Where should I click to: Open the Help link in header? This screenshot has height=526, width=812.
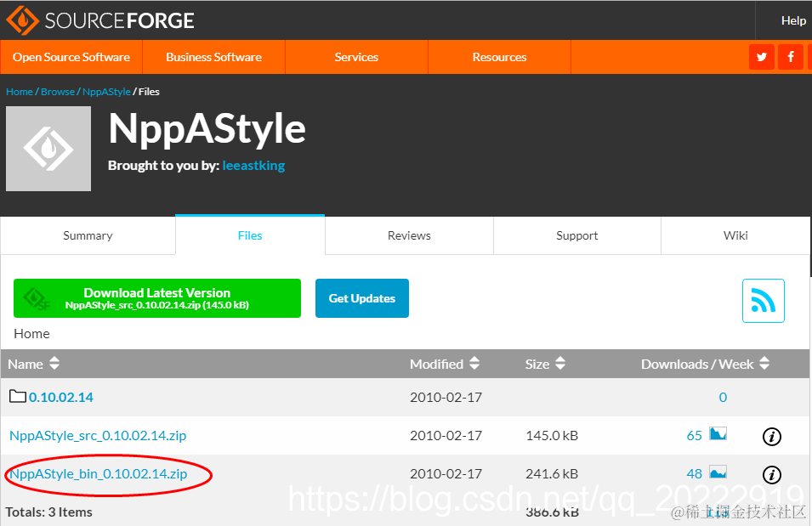tap(793, 20)
